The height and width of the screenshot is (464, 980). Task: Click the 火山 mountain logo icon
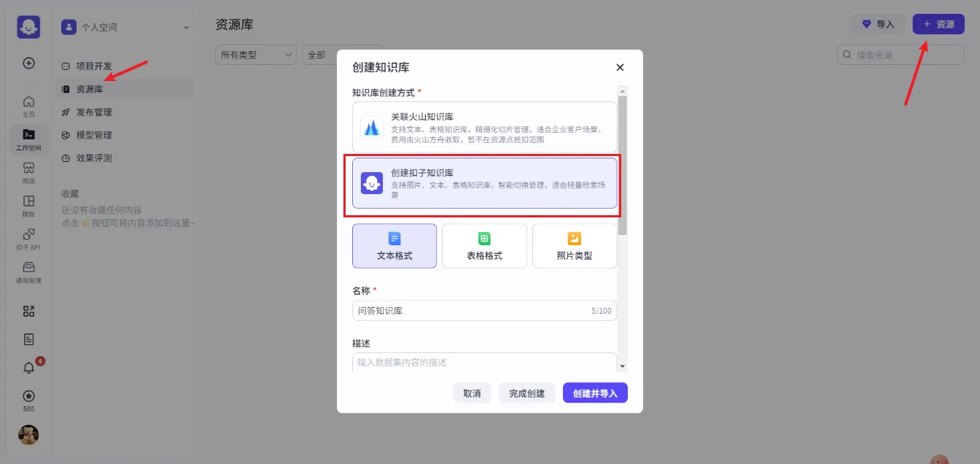point(372,128)
